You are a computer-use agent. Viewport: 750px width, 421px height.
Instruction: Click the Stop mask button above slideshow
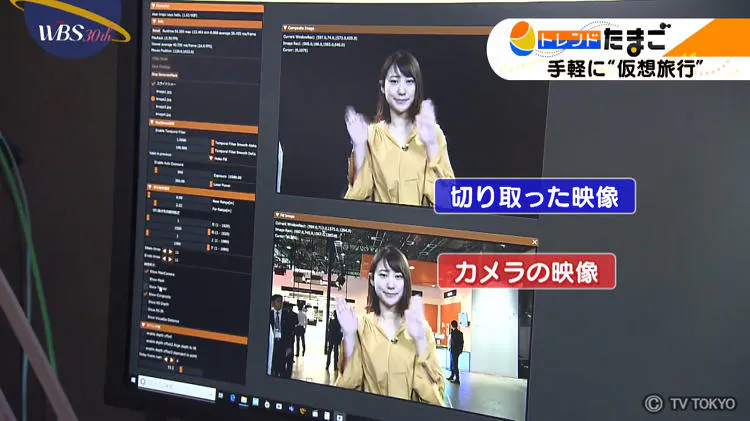click(x=165, y=75)
